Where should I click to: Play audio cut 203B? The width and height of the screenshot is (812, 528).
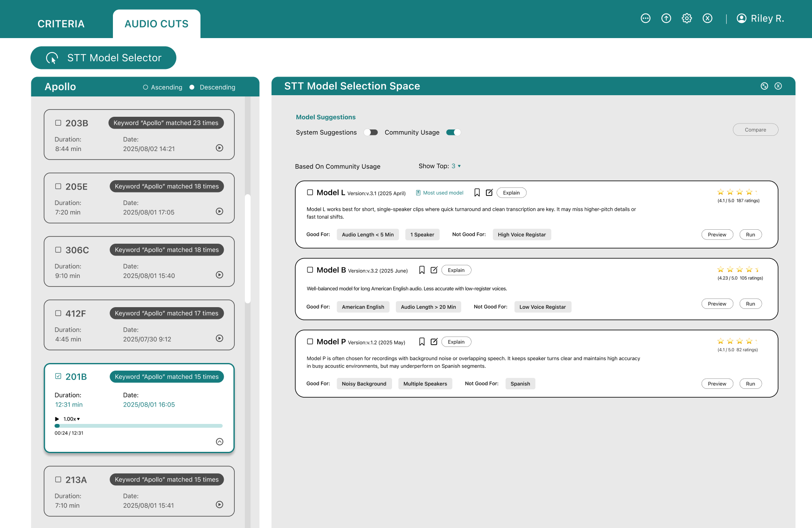tap(219, 148)
